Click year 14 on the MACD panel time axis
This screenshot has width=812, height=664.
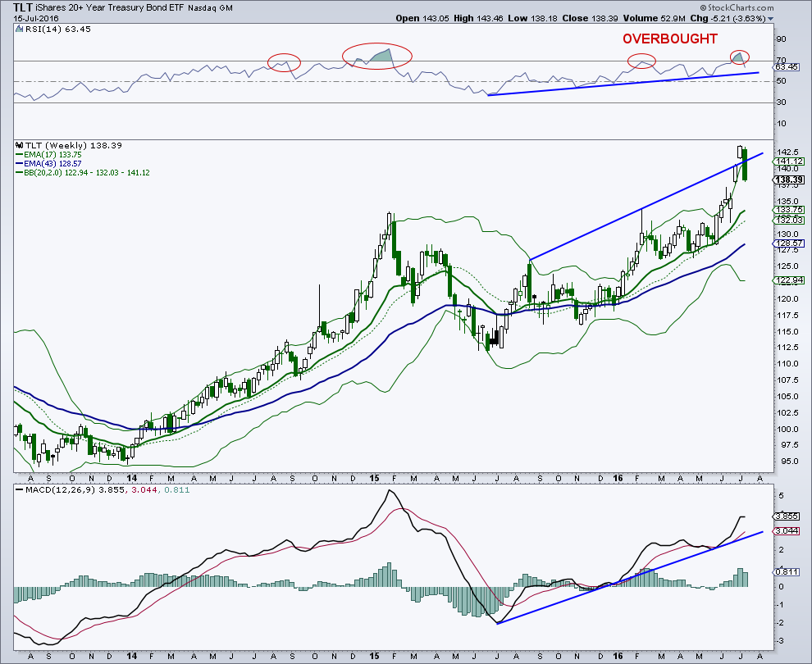[x=132, y=657]
